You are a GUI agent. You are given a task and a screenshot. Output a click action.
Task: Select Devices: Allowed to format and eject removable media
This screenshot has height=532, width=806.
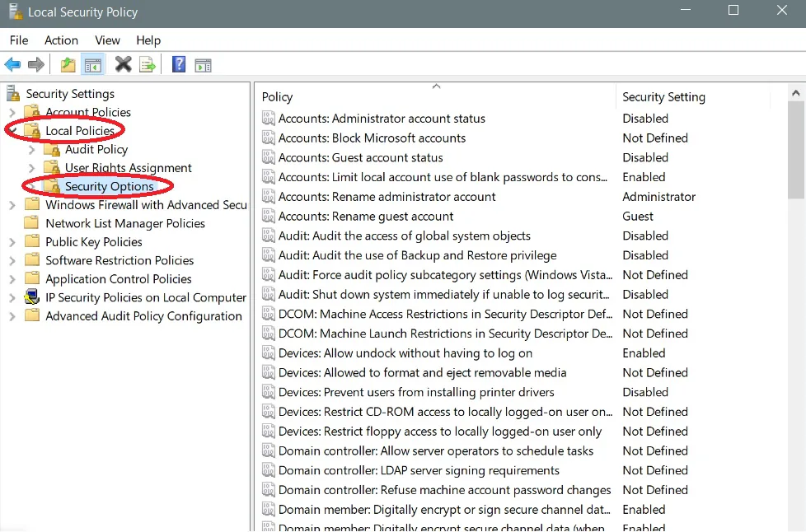coord(422,372)
